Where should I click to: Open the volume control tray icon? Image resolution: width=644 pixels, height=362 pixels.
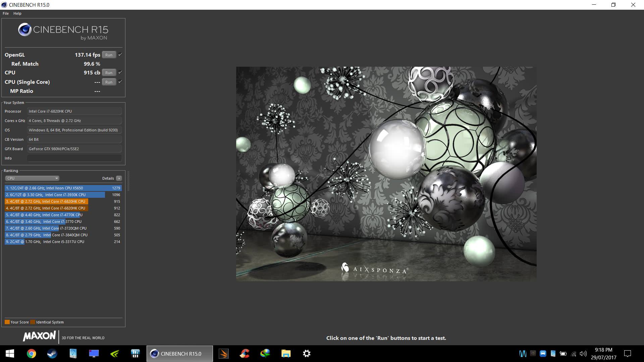tap(583, 354)
